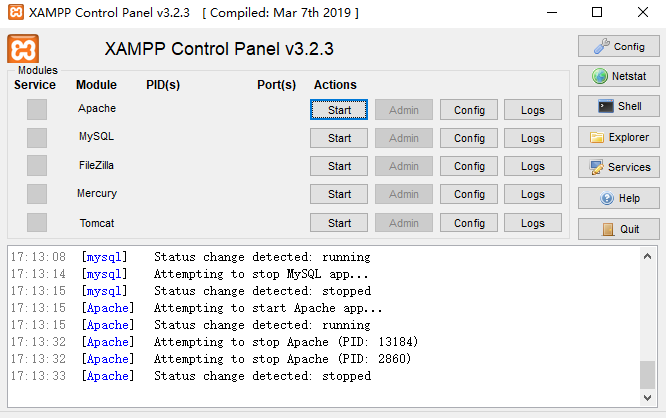Click the MySQL module name
The width and height of the screenshot is (666, 418).
pos(96,136)
